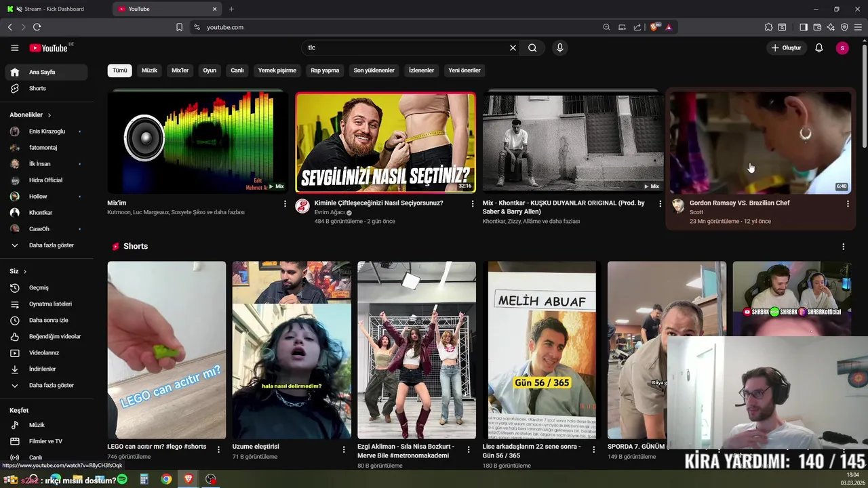Open options for LEGO can acıtır short
This screenshot has width=868, height=488.
point(218,449)
